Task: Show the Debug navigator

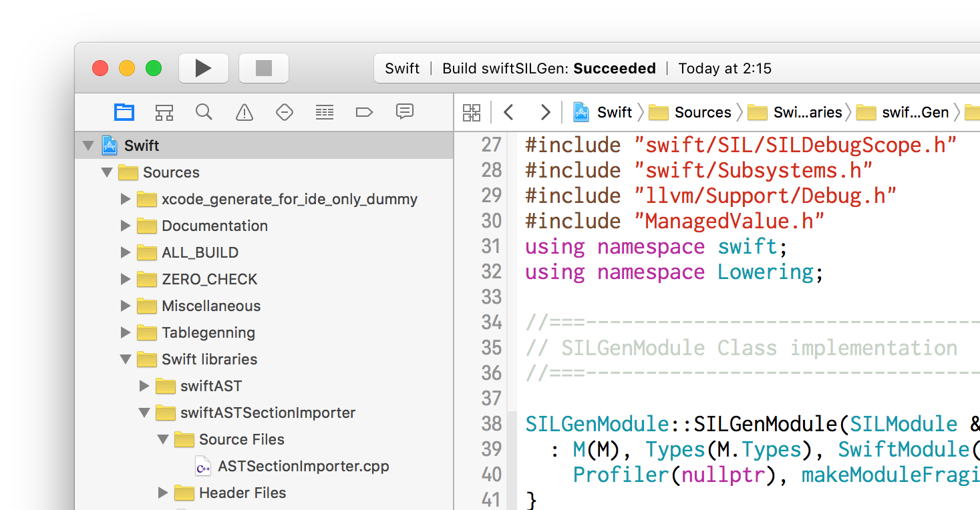Action: (325, 112)
